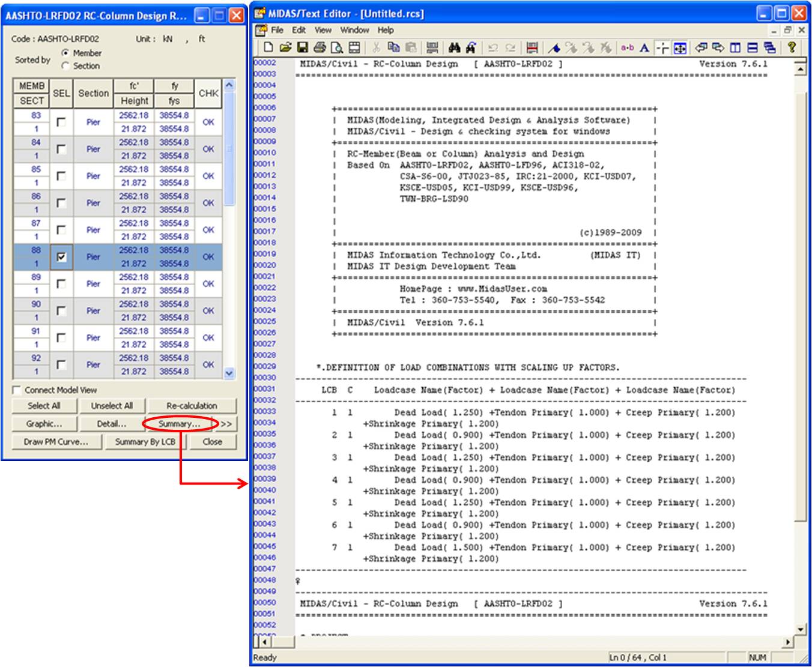Click the Summary By LCB button

click(145, 442)
